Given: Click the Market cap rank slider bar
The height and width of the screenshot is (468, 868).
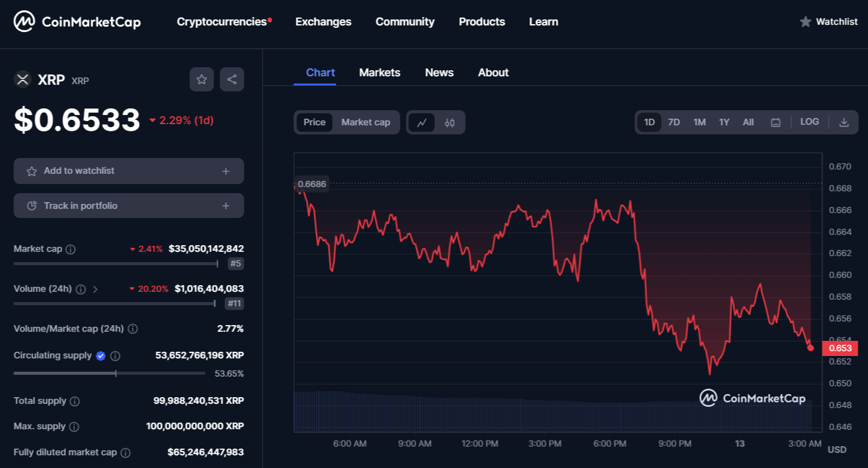Looking at the screenshot, I should [116, 264].
